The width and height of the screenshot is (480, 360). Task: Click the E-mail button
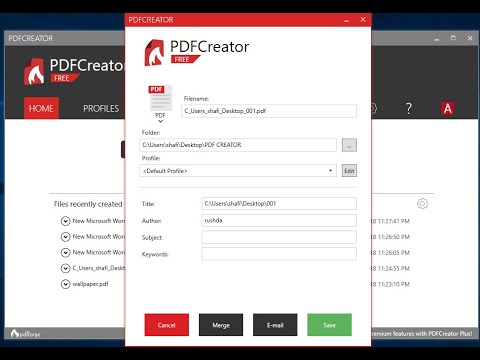point(275,325)
